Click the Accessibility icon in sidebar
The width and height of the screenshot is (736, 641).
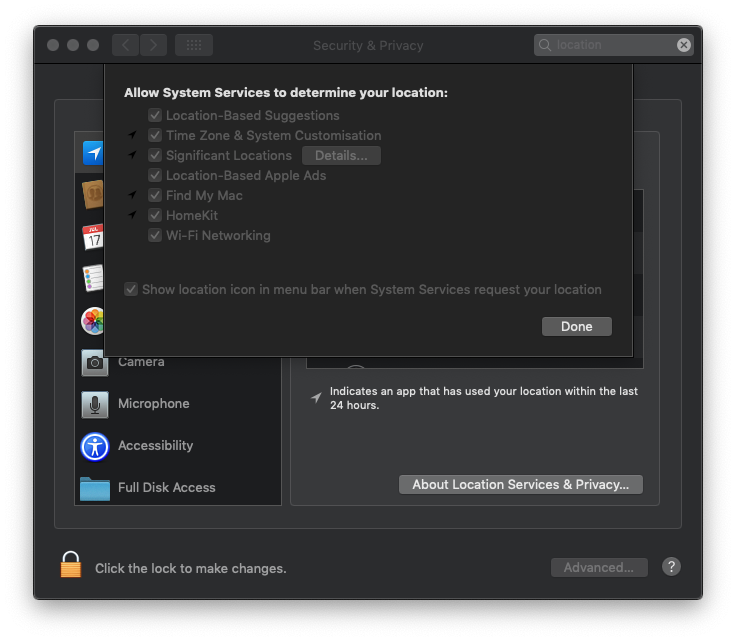point(95,446)
